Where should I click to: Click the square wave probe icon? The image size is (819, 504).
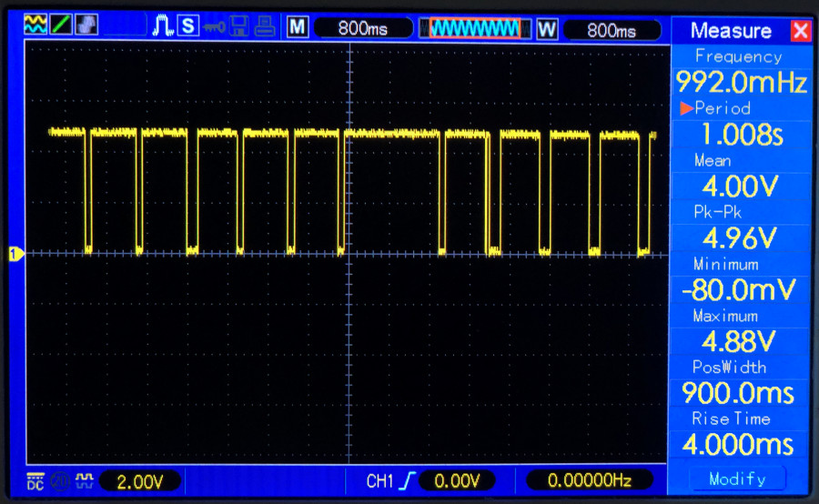coord(84,480)
